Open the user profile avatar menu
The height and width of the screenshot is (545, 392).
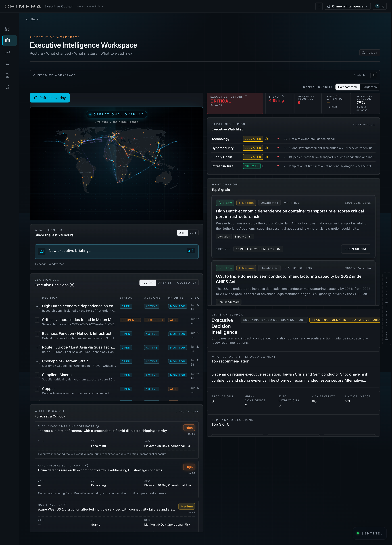coord(380,6)
